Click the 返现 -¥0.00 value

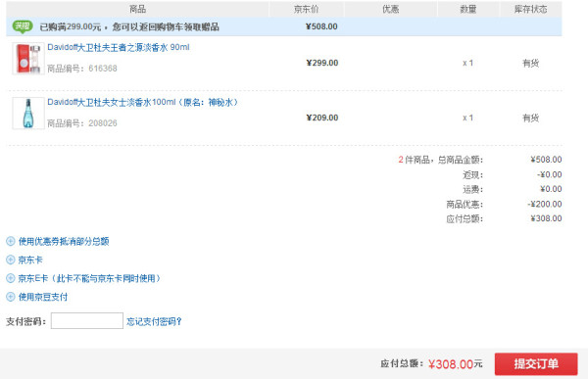tap(550, 174)
